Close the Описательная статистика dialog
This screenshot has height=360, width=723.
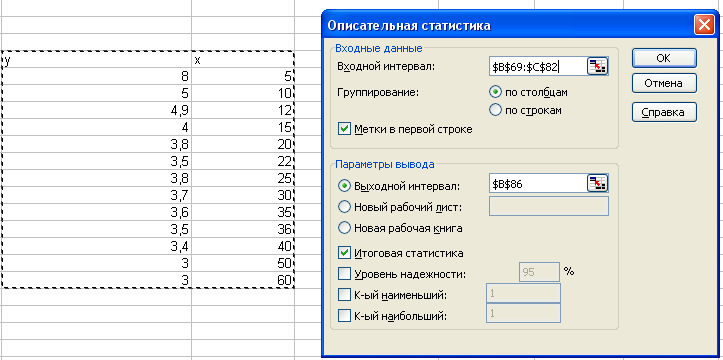pyautogui.click(x=704, y=25)
